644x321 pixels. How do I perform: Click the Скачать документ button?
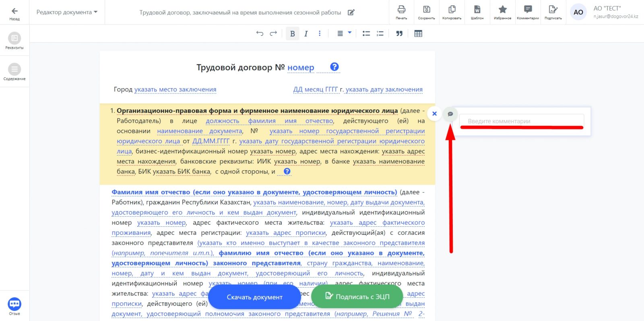coord(254,297)
